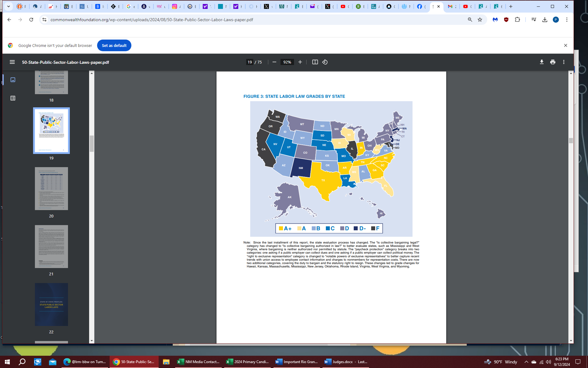Print the PDF document

[x=553, y=62]
